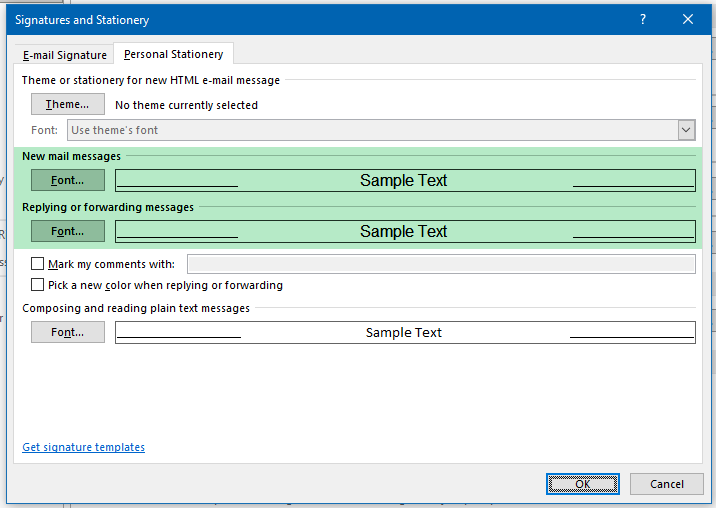Confirm the dialog with OK
The image size is (716, 508).
tap(583, 484)
